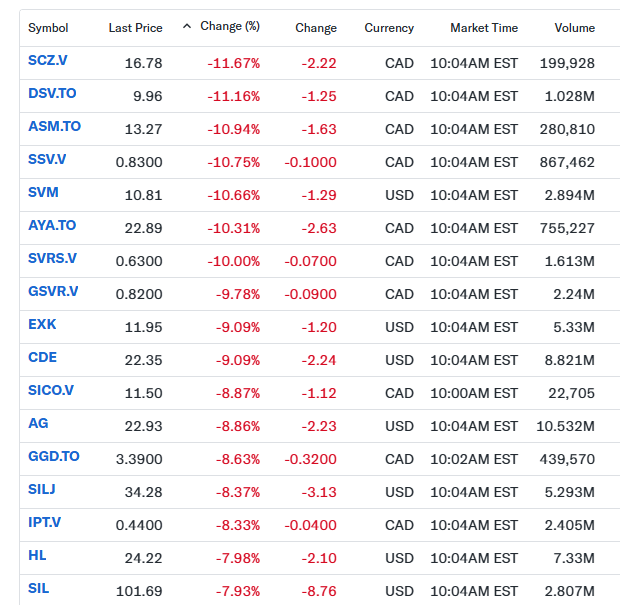Open the AYA.TO ticker link
Screen dimensions: 620x605
click(52, 226)
